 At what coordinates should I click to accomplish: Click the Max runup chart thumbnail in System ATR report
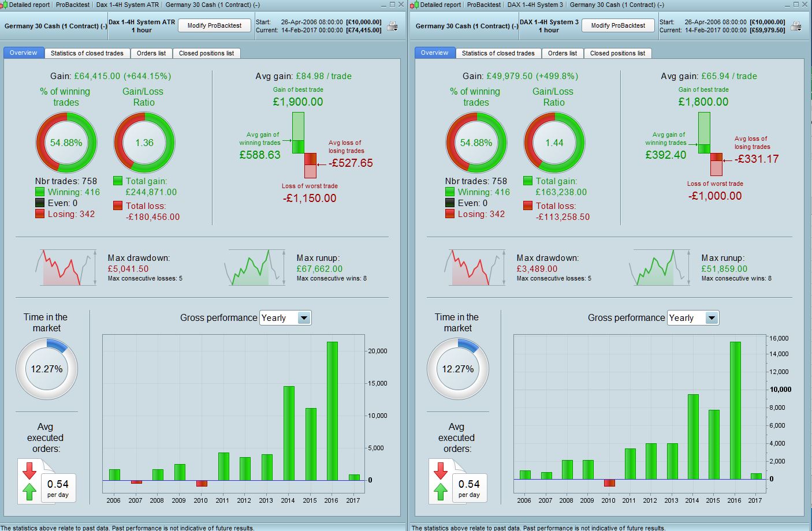point(255,267)
